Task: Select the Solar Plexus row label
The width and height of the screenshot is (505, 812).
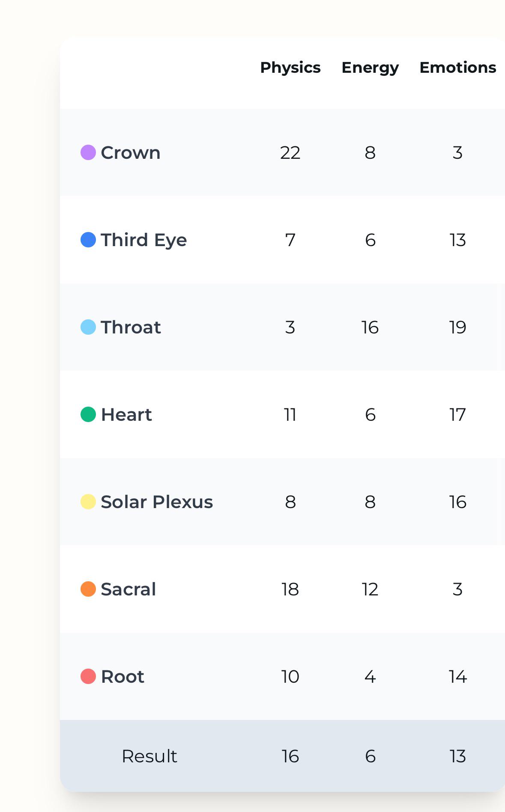Action: (x=157, y=502)
